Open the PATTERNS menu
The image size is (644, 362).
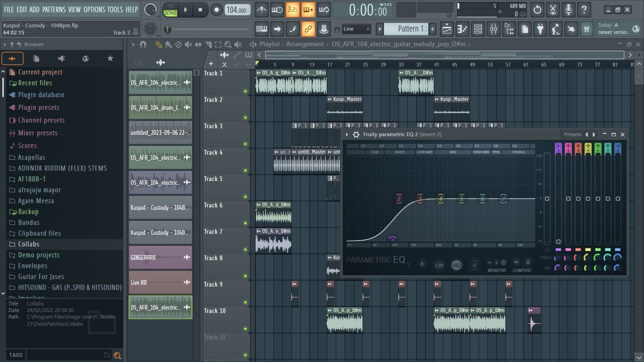pyautogui.click(x=55, y=9)
